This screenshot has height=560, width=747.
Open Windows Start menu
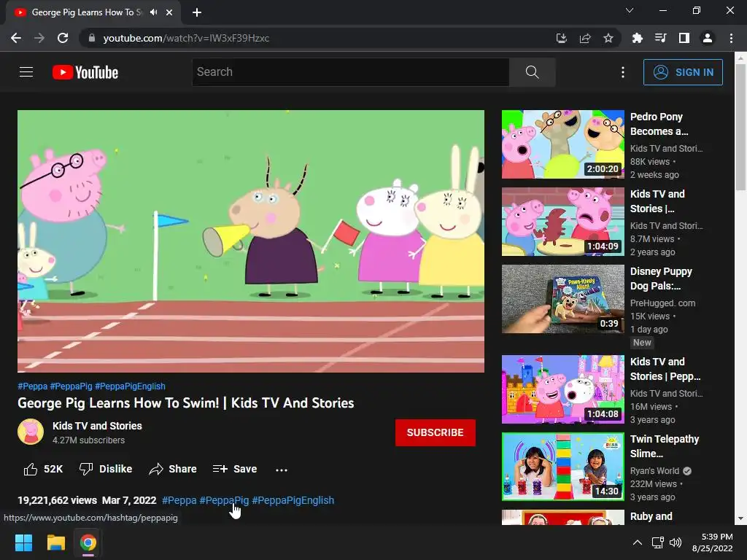[x=23, y=542]
